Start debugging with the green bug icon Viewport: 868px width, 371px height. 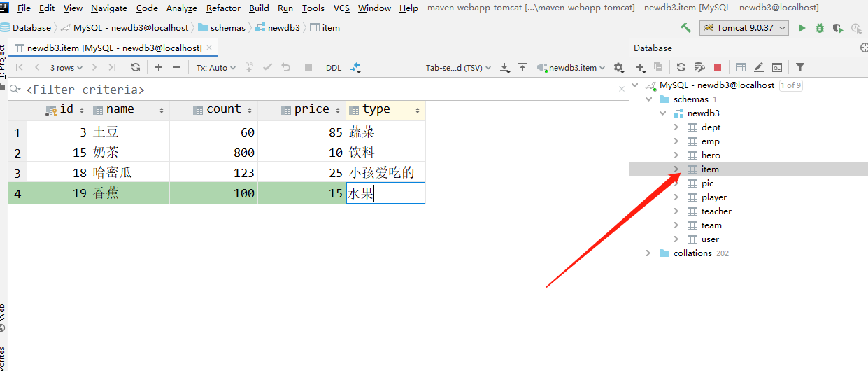pyautogui.click(x=820, y=28)
